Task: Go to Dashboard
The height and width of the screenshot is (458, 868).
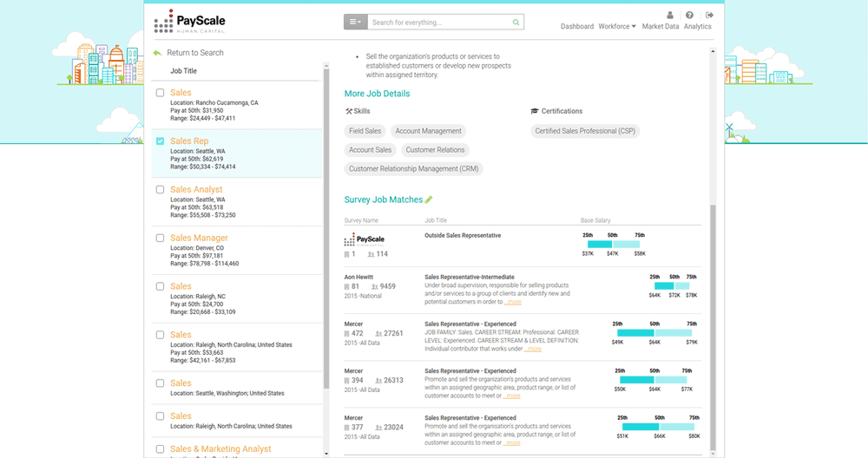Action: tap(577, 26)
